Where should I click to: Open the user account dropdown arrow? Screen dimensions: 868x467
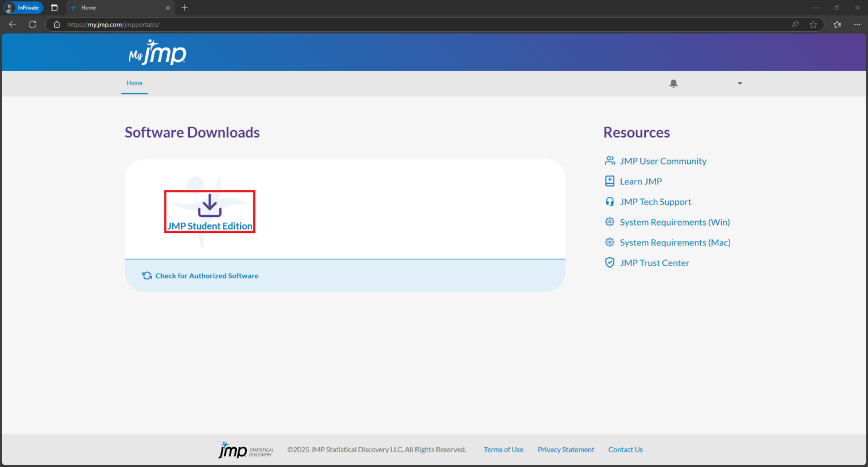point(740,83)
